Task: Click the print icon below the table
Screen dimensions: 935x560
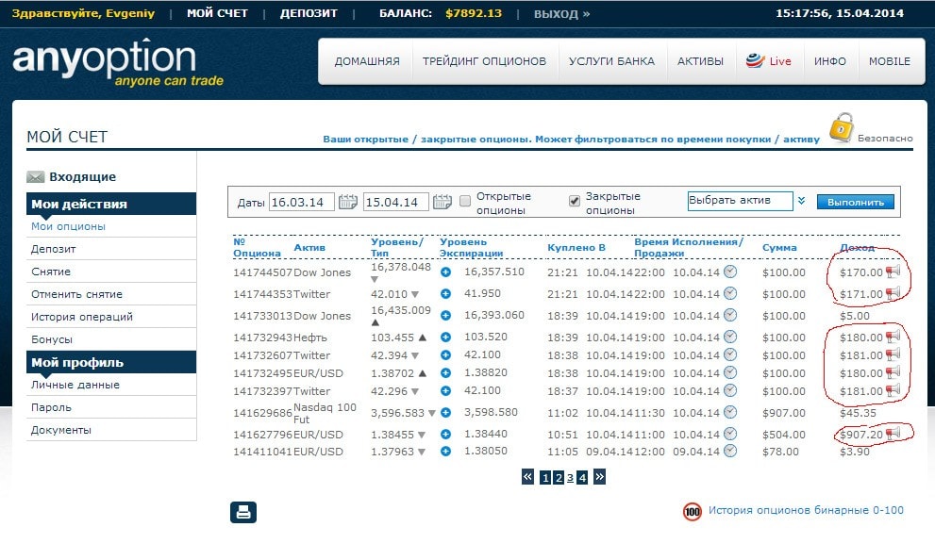Action: click(x=243, y=512)
